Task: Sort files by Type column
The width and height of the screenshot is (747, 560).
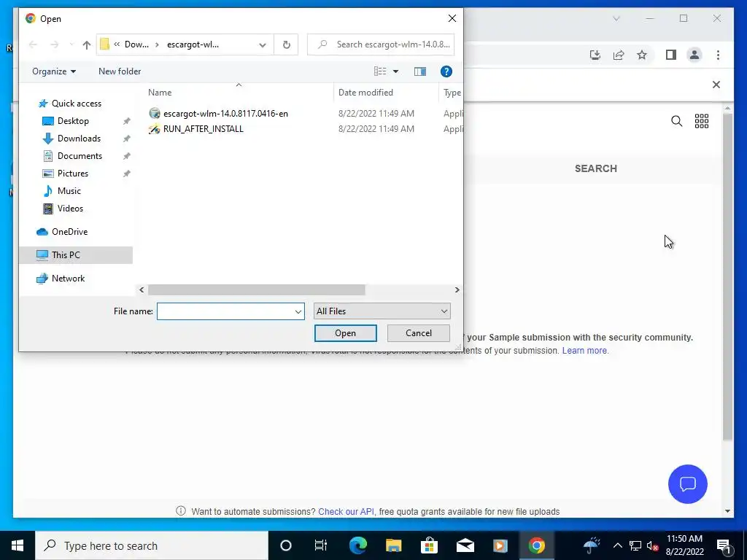Action: 452,93
